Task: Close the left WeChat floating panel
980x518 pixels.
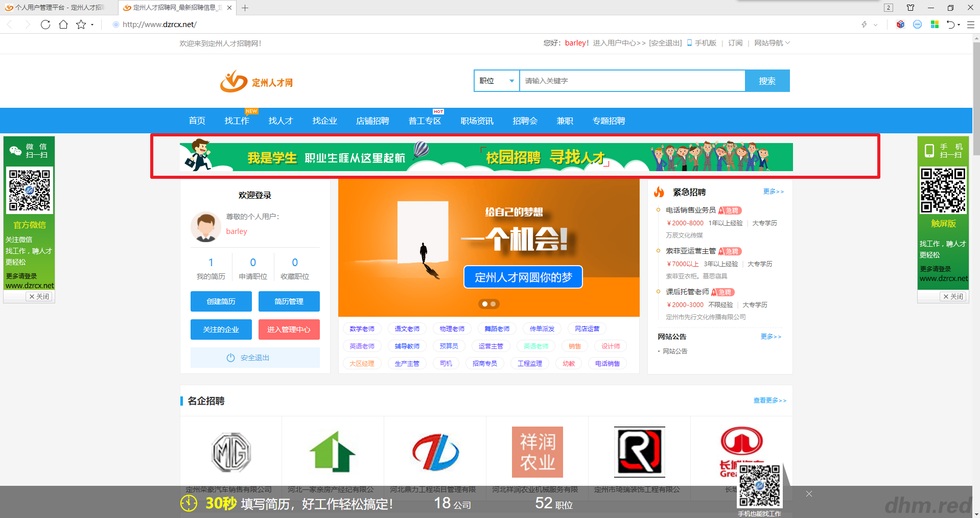Action: pyautogui.click(x=39, y=296)
